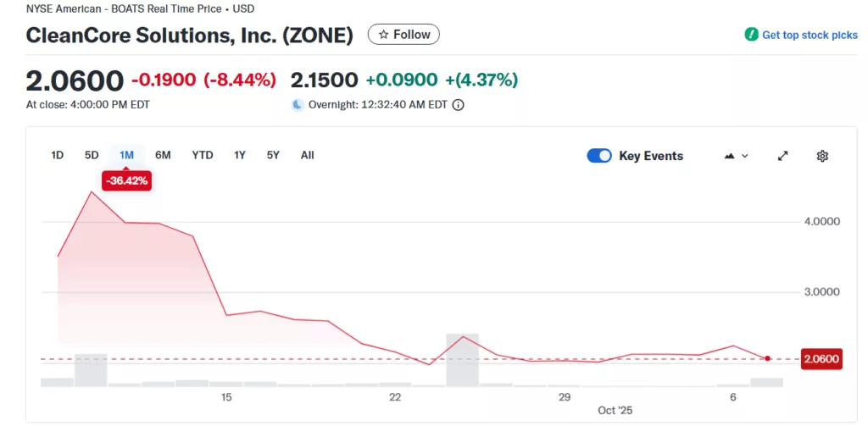Image resolution: width=868 pixels, height=426 pixels.
Task: Click the overnight moon icon
Action: point(298,105)
